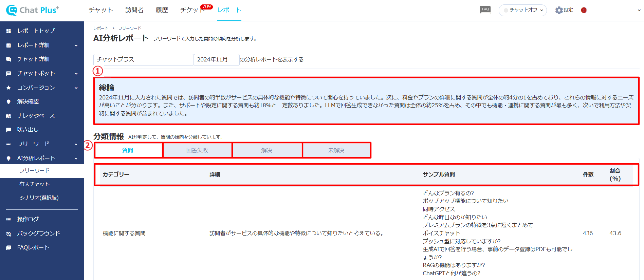Open the レポート top menu
This screenshot has height=280, width=644.
(x=229, y=10)
